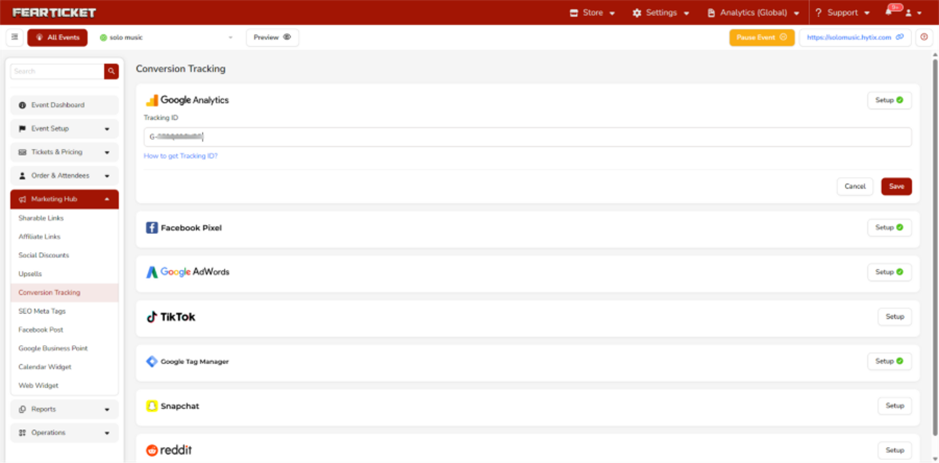Click reddit logo icon
Viewport: 939px width, 463px height.
pyautogui.click(x=152, y=450)
